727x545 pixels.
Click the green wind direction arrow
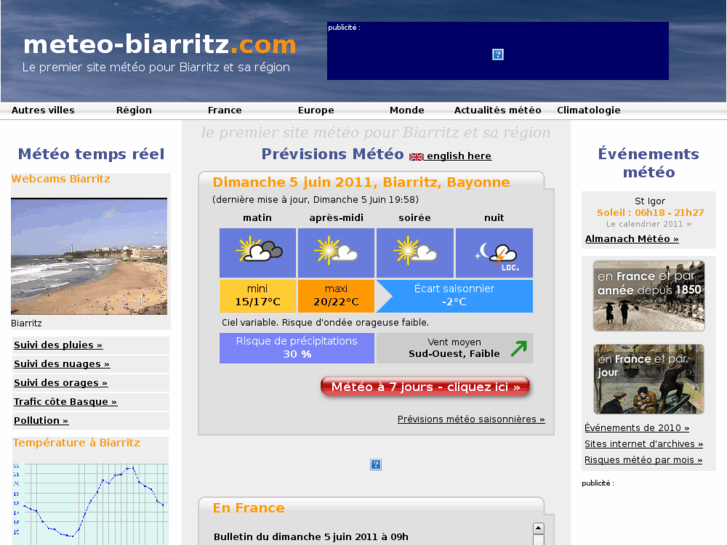tap(519, 348)
